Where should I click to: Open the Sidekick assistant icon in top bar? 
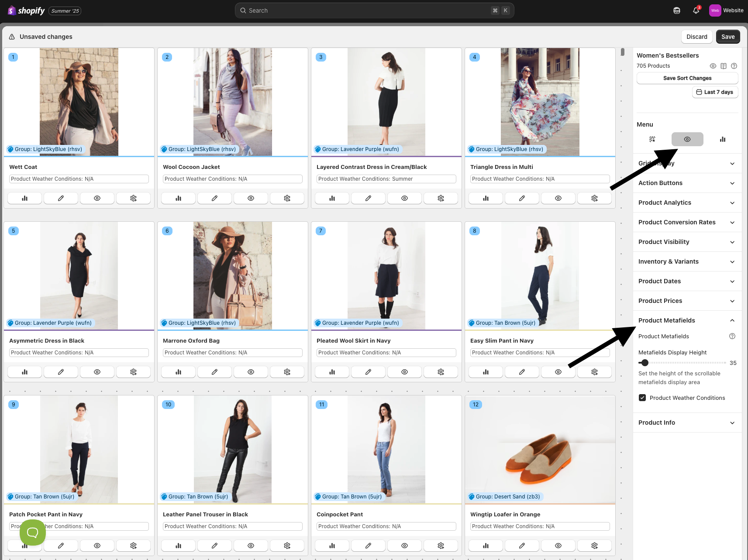click(x=677, y=10)
